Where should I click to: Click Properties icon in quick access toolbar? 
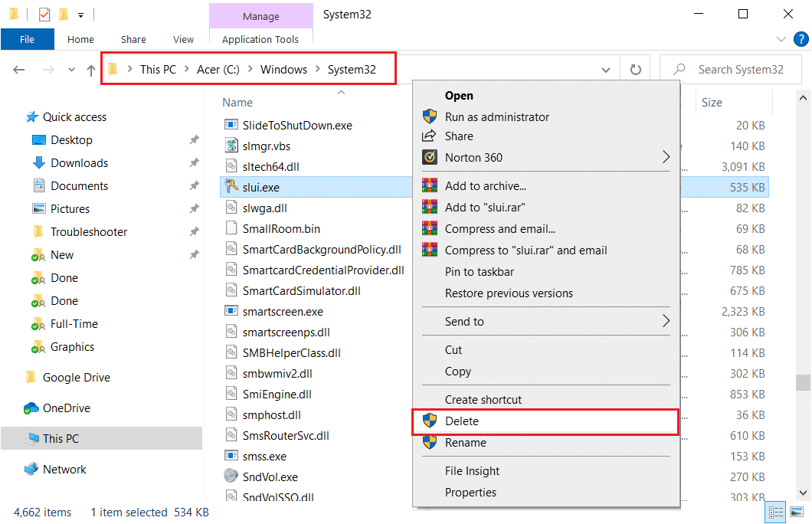[x=44, y=14]
